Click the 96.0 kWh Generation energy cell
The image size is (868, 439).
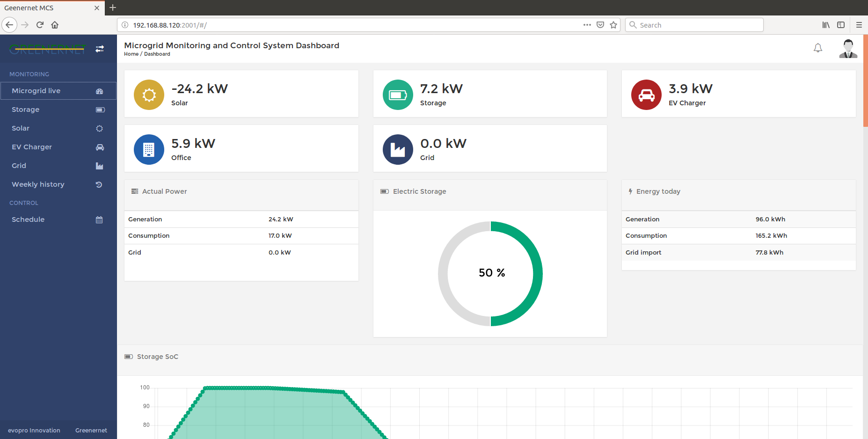coord(770,219)
